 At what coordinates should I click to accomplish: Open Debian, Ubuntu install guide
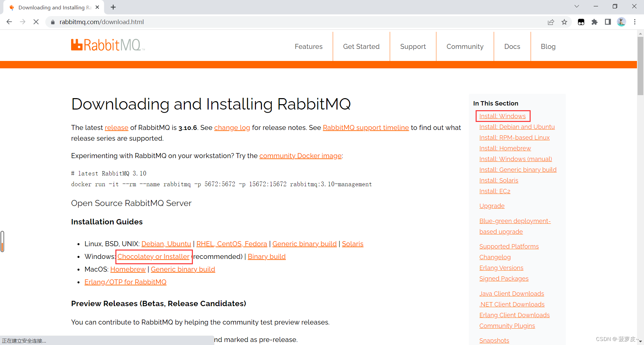[166, 244]
